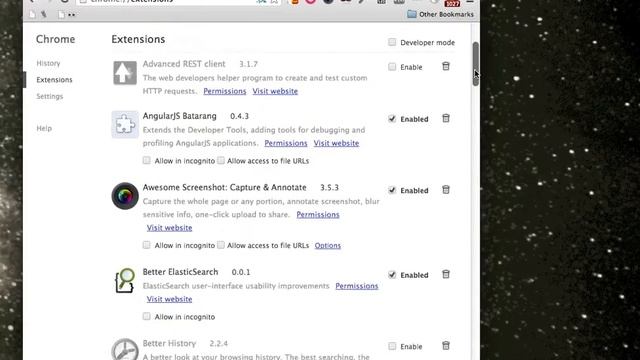
Task: Click the AngularJS Batarang title text
Action: 180,116
